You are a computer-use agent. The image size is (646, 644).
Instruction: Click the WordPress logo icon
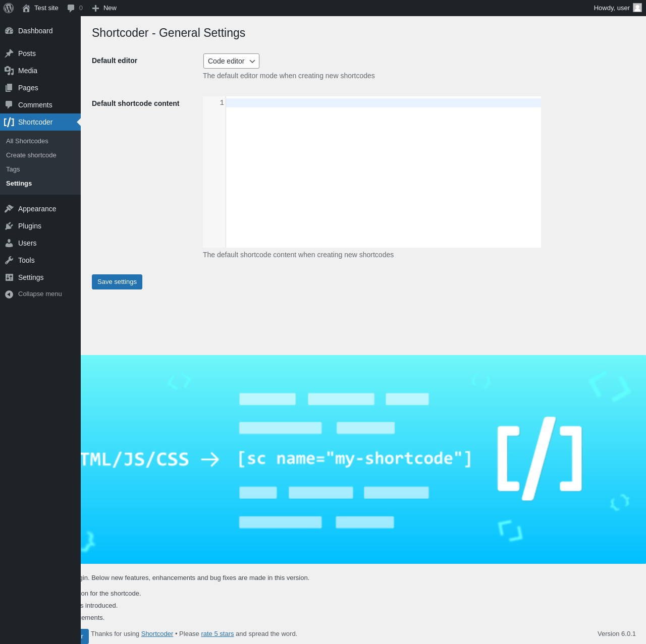[9, 8]
